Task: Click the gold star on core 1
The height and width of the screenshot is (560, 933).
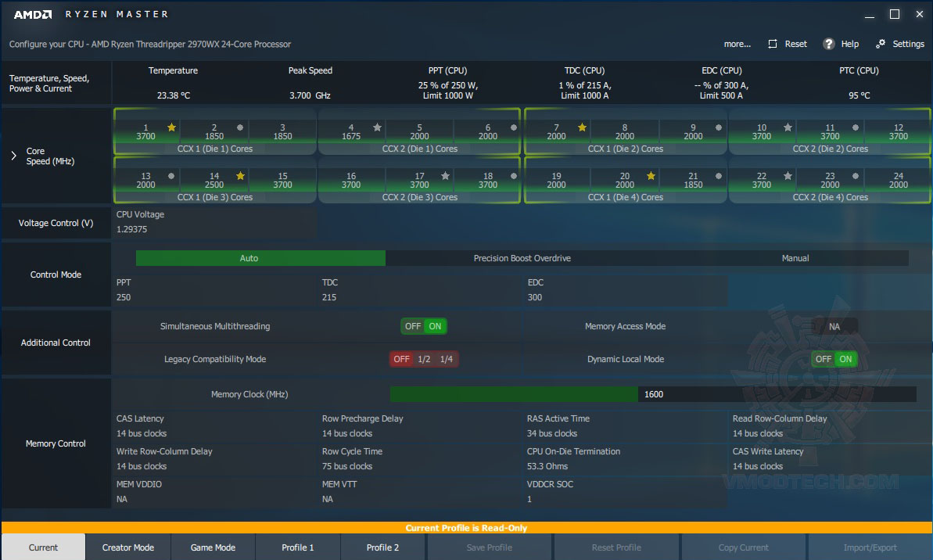Action: point(171,127)
